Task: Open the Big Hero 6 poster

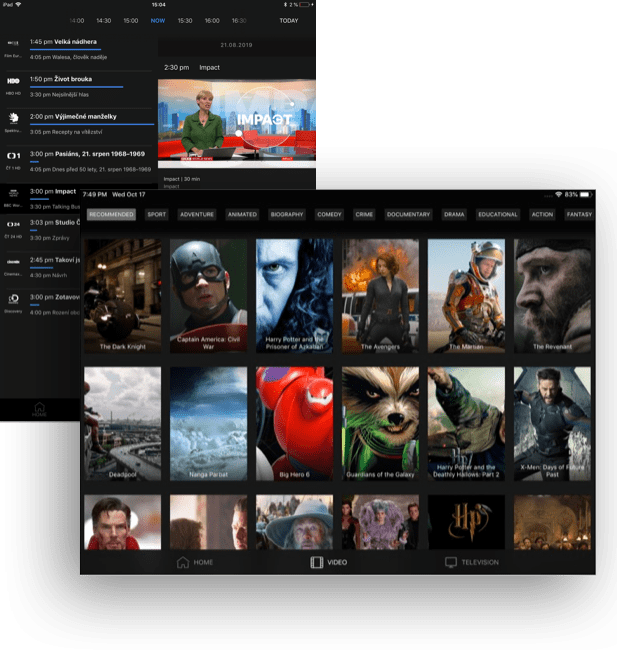Action: tap(294, 423)
